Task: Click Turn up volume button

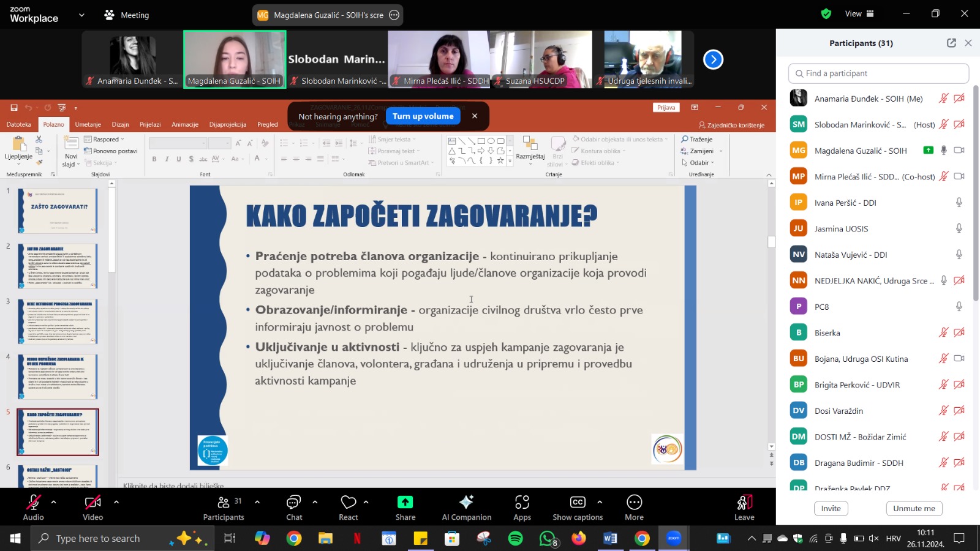Action: pyautogui.click(x=423, y=116)
